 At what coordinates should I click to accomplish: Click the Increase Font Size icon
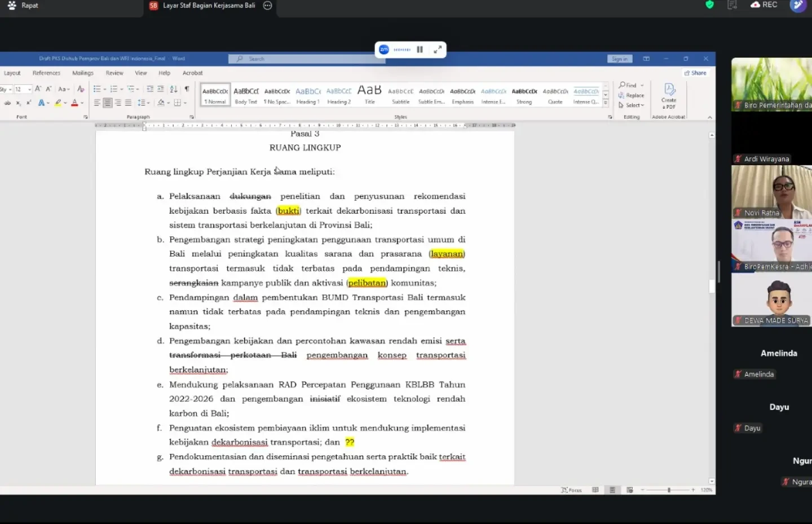(38, 89)
